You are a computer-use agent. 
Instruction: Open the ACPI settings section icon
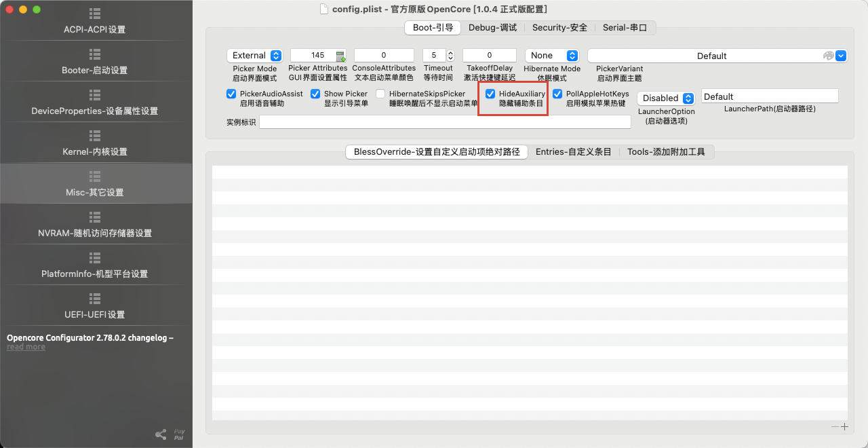point(95,14)
